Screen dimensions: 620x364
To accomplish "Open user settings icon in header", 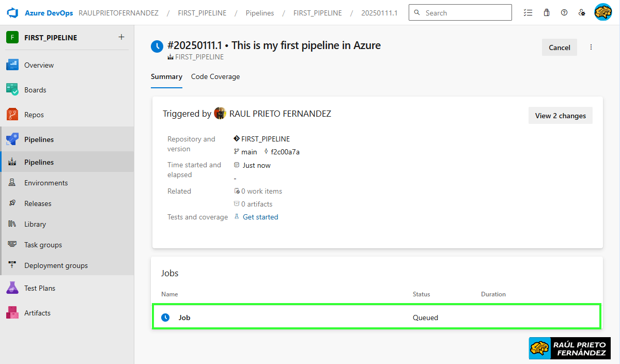I will coord(582,13).
